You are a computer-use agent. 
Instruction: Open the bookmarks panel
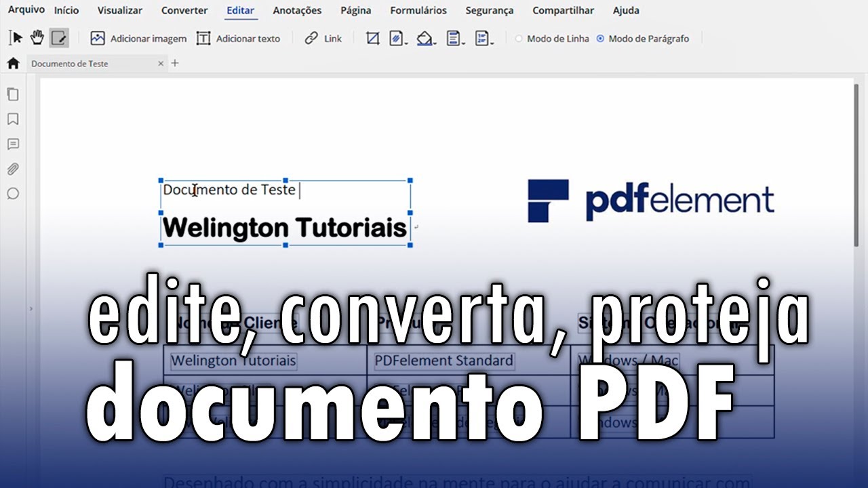point(12,119)
